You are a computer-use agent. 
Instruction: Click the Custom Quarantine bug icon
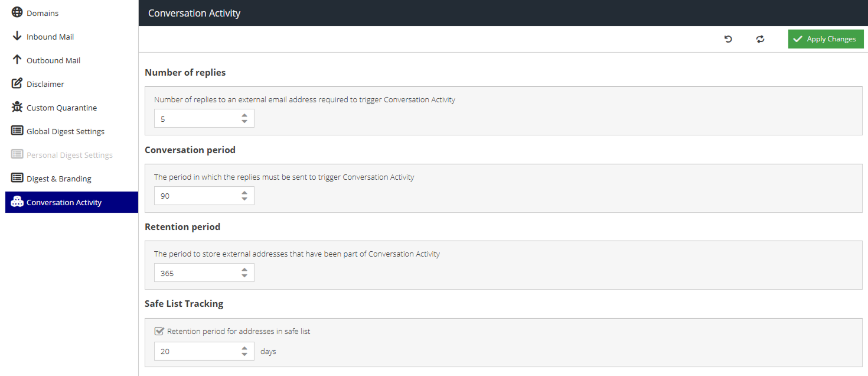17,107
